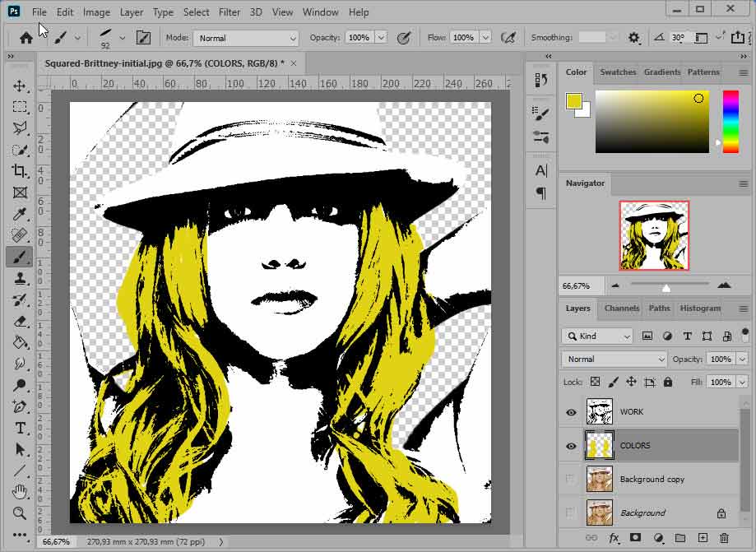Viewport: 756px width, 552px height.
Task: Select the Move tool
Action: [19, 86]
